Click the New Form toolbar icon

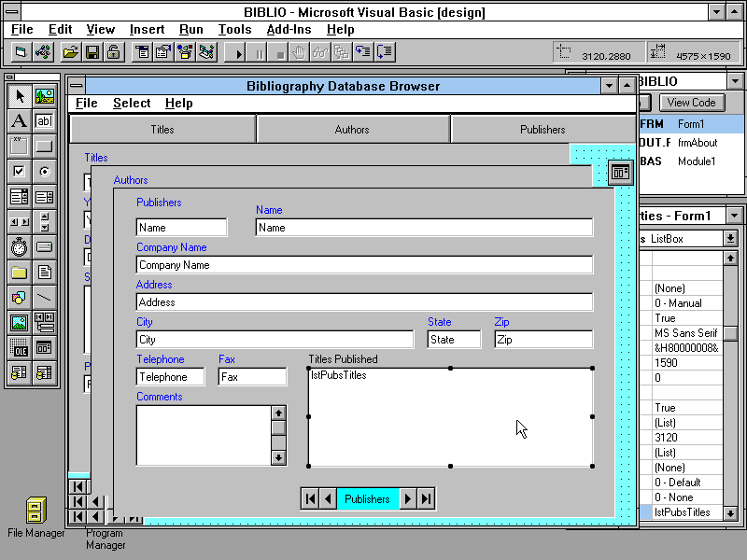(x=21, y=52)
